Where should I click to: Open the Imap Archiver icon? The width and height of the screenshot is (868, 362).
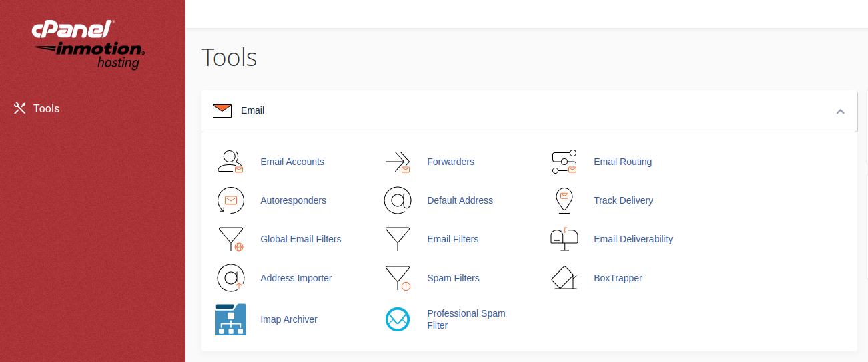(x=231, y=319)
